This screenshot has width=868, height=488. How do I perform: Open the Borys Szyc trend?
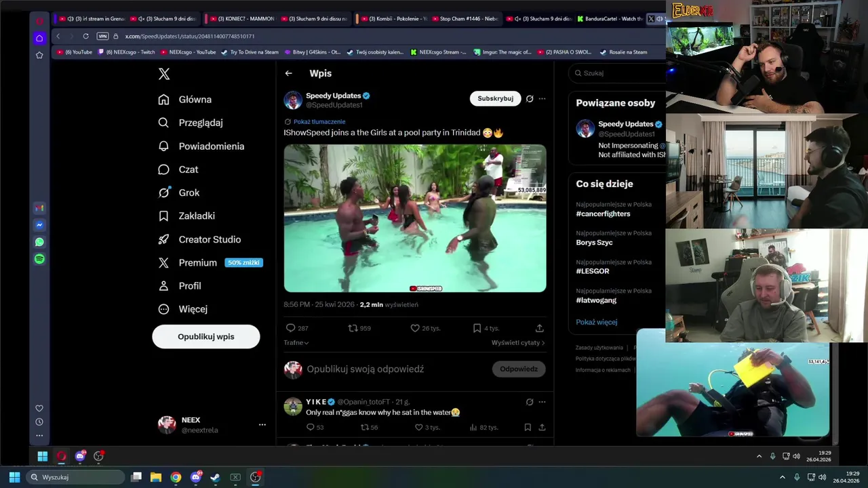point(594,243)
